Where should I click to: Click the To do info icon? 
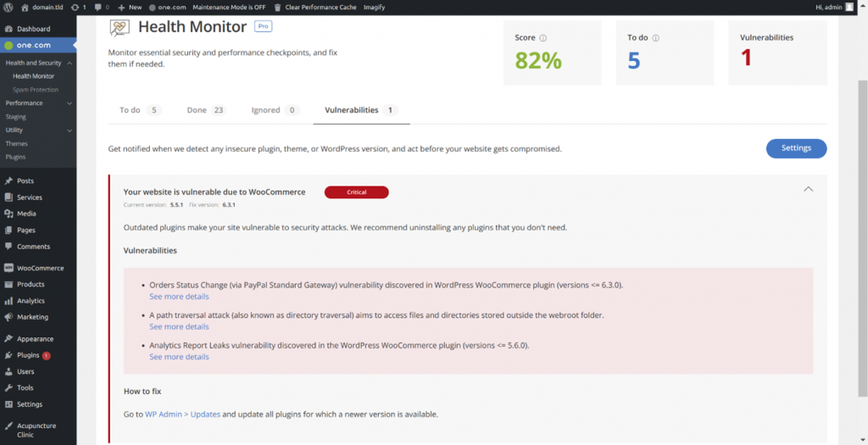pyautogui.click(x=655, y=38)
